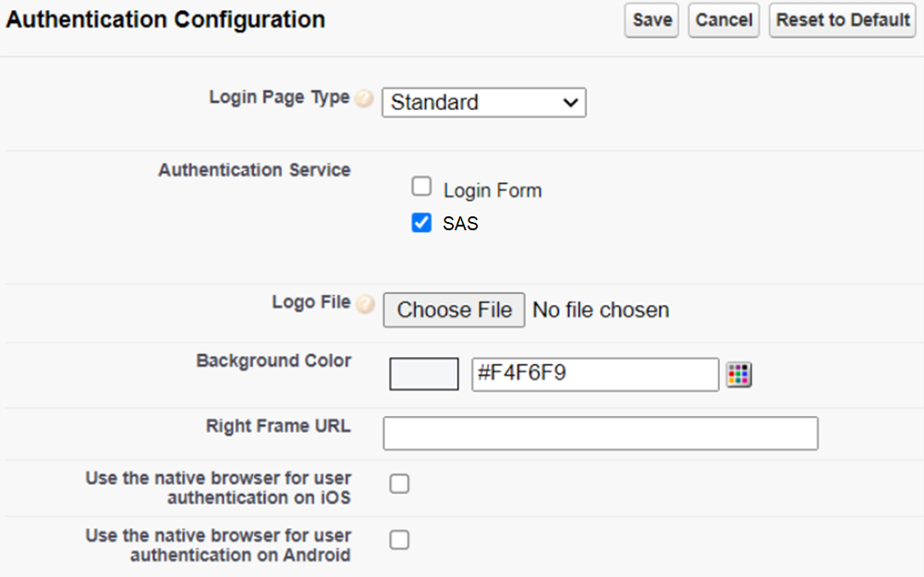Click the Login Page Type help icon
This screenshot has height=577, width=924.
click(x=364, y=99)
